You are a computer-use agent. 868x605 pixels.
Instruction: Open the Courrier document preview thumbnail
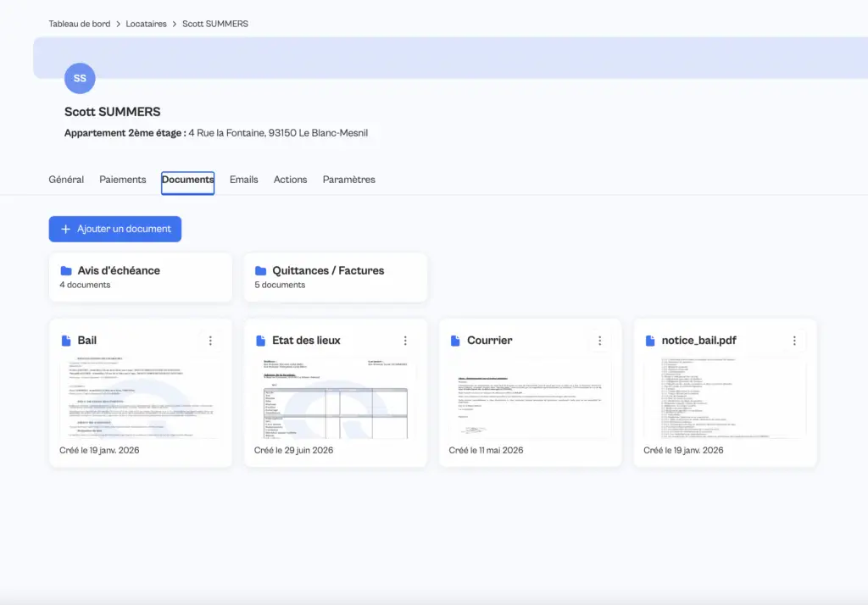(x=530, y=398)
